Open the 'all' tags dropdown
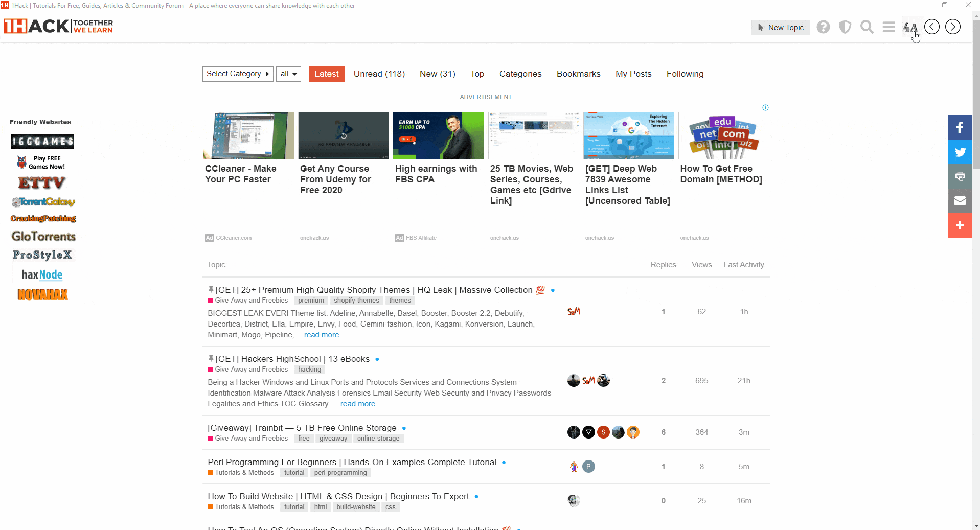Screen dimensions: 980x530 [289, 74]
